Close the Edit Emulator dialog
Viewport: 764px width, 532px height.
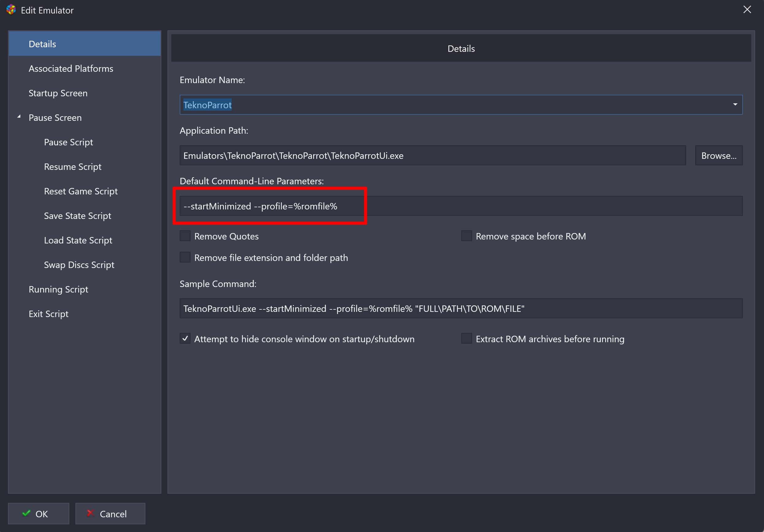747,10
